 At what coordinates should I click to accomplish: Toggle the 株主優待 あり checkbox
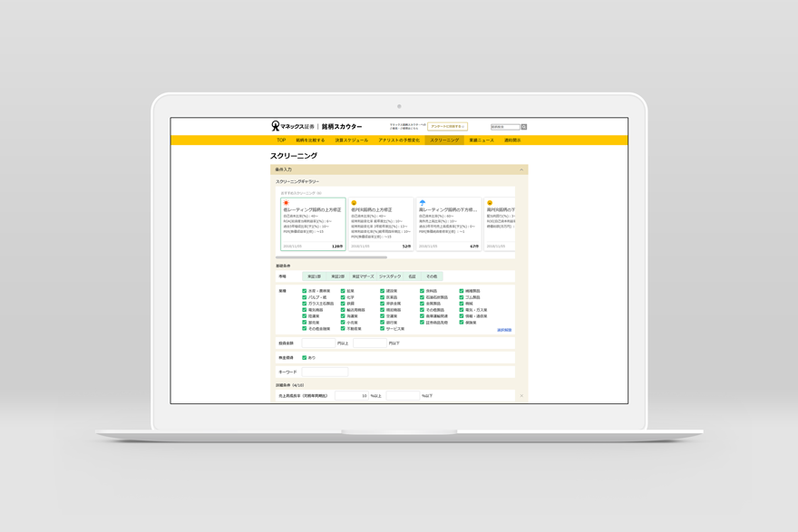[304, 358]
